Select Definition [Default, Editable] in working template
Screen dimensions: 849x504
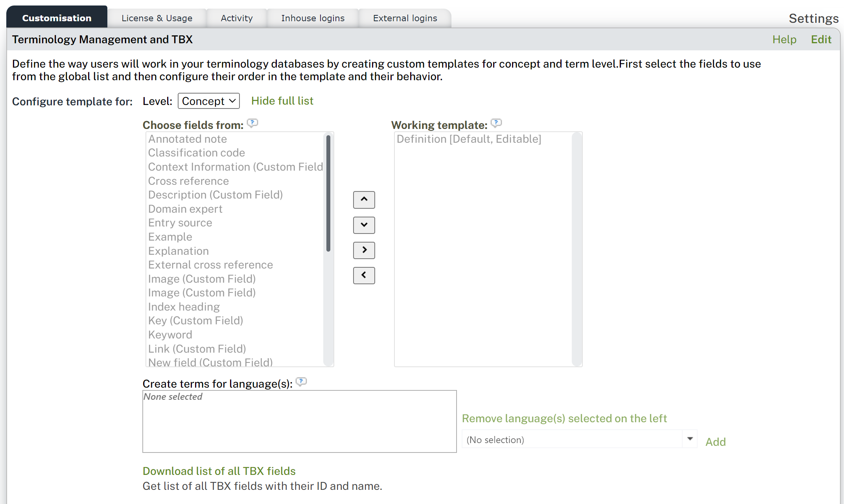(469, 139)
